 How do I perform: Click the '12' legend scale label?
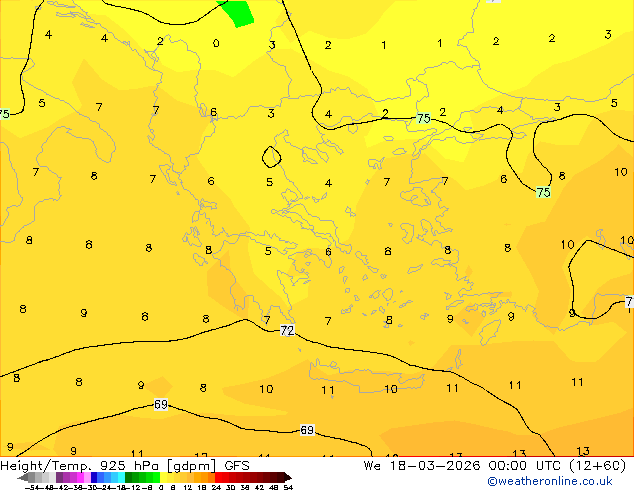pos(188,487)
